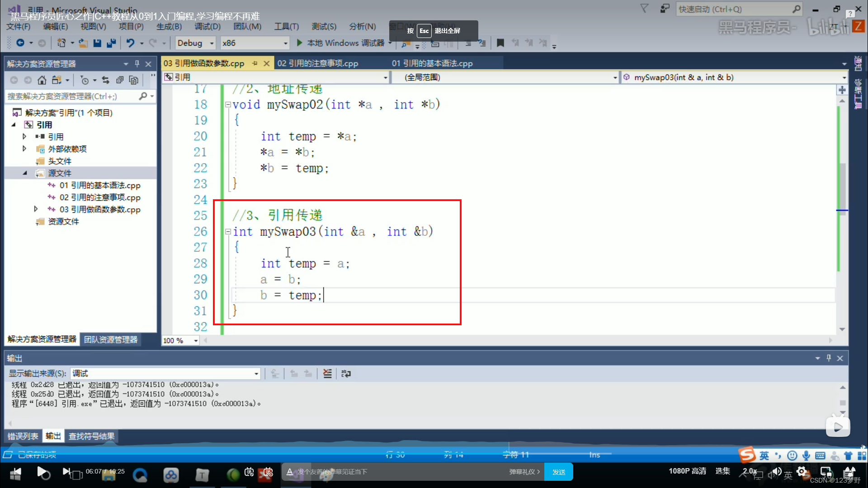This screenshot has height=488, width=868.
Task: Open the output source 调试 dropdown
Action: click(x=165, y=374)
